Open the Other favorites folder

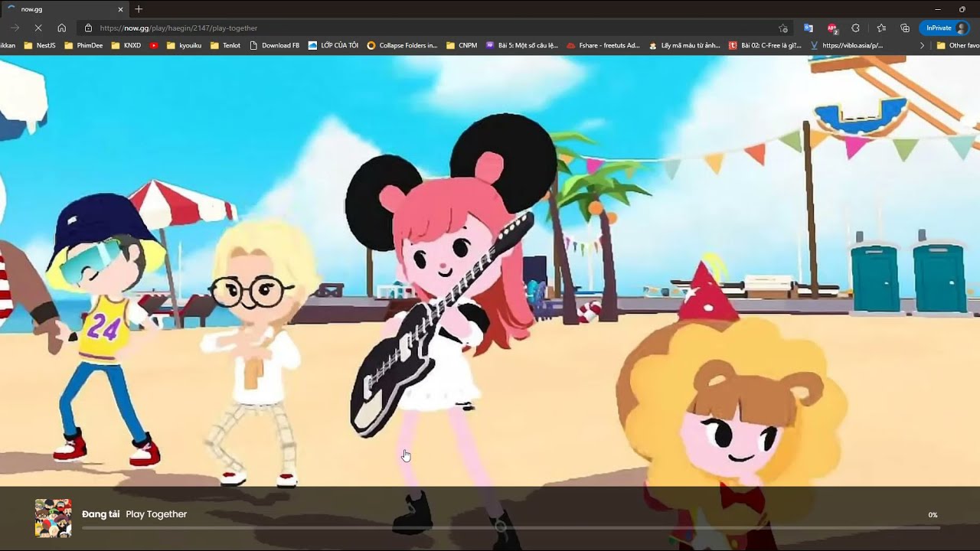tap(957, 45)
